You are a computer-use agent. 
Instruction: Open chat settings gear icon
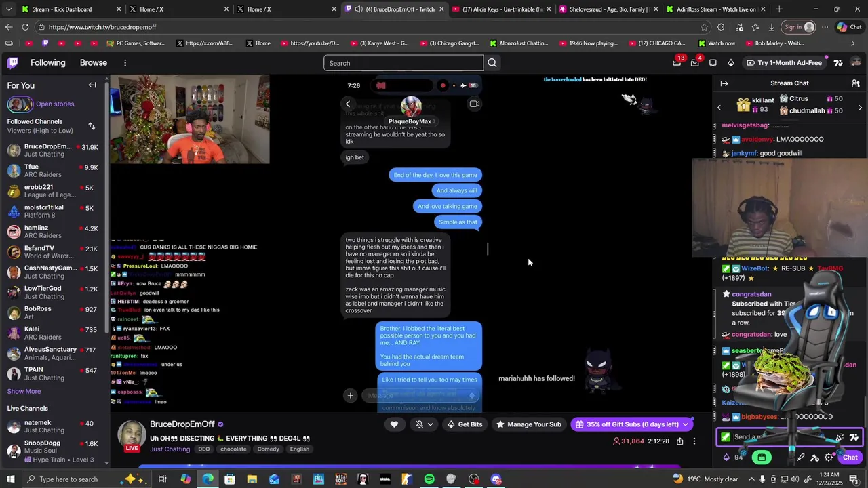coord(829,457)
